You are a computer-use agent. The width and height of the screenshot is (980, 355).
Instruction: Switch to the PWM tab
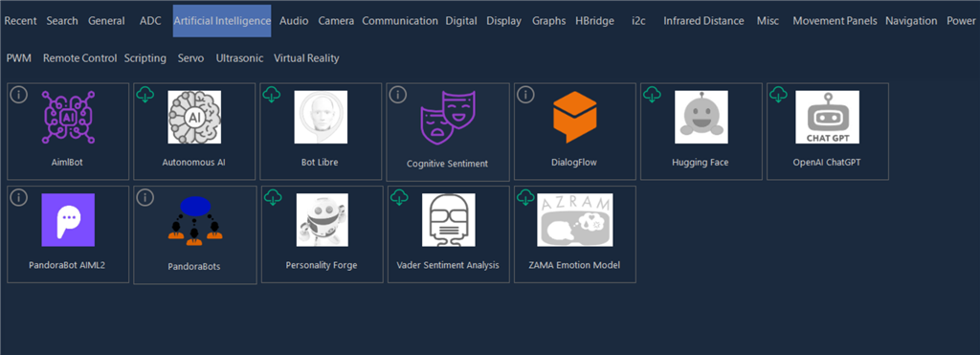(x=19, y=58)
